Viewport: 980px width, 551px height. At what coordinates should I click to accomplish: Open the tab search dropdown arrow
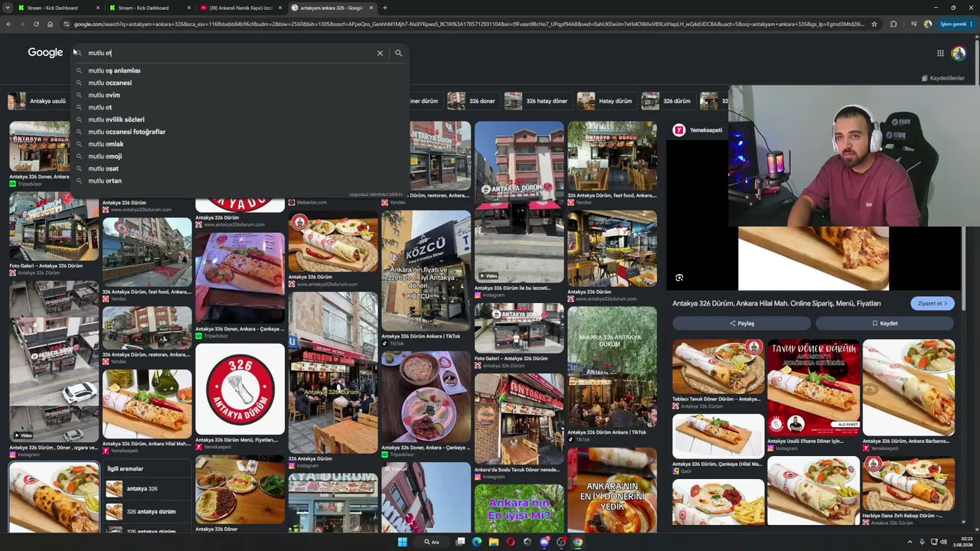click(x=8, y=8)
